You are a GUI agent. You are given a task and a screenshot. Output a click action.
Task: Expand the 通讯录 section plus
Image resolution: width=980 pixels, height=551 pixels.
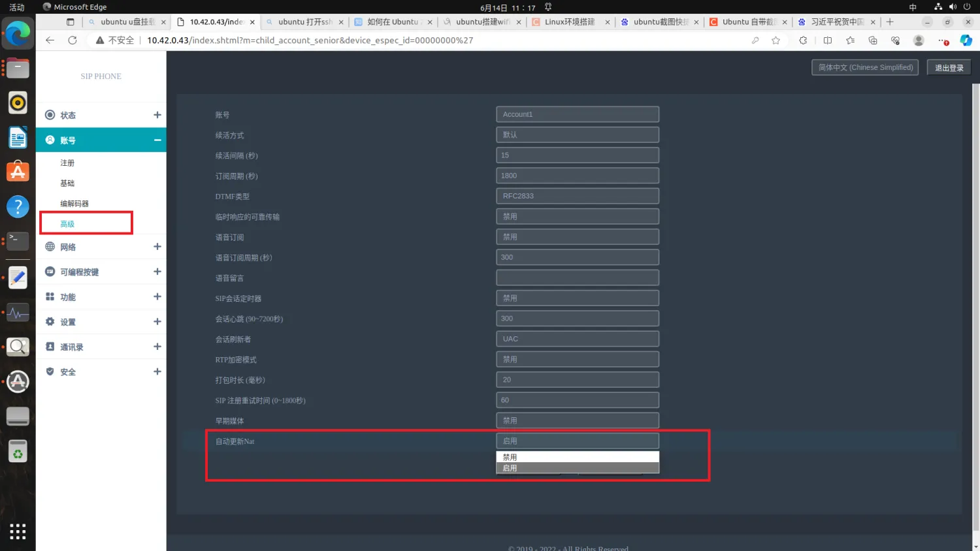(157, 347)
